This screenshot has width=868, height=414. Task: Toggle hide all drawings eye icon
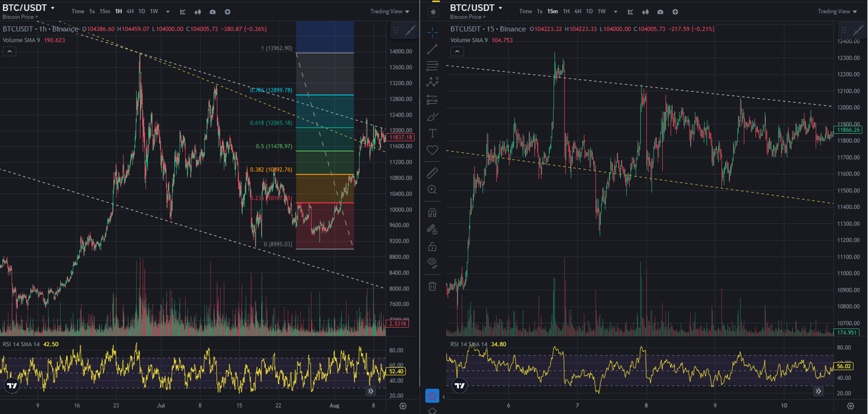click(433, 263)
